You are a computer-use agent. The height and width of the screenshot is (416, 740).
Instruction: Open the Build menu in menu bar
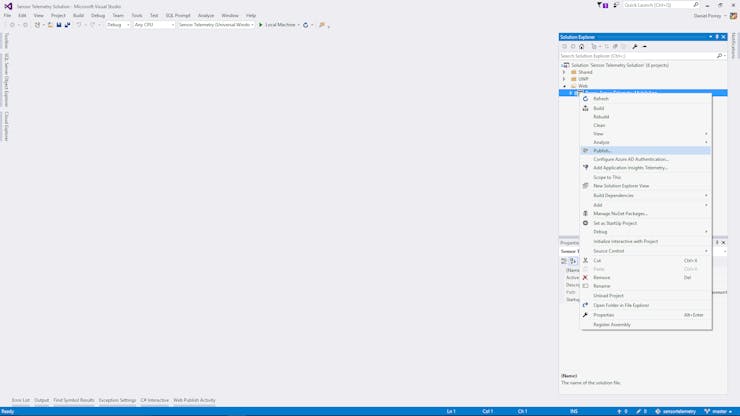[78, 16]
